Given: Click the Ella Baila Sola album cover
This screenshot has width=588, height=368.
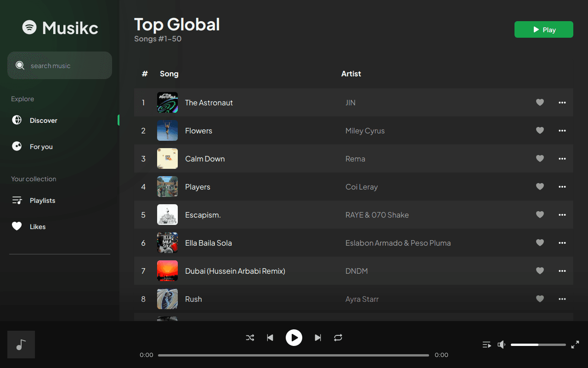Looking at the screenshot, I should (167, 243).
